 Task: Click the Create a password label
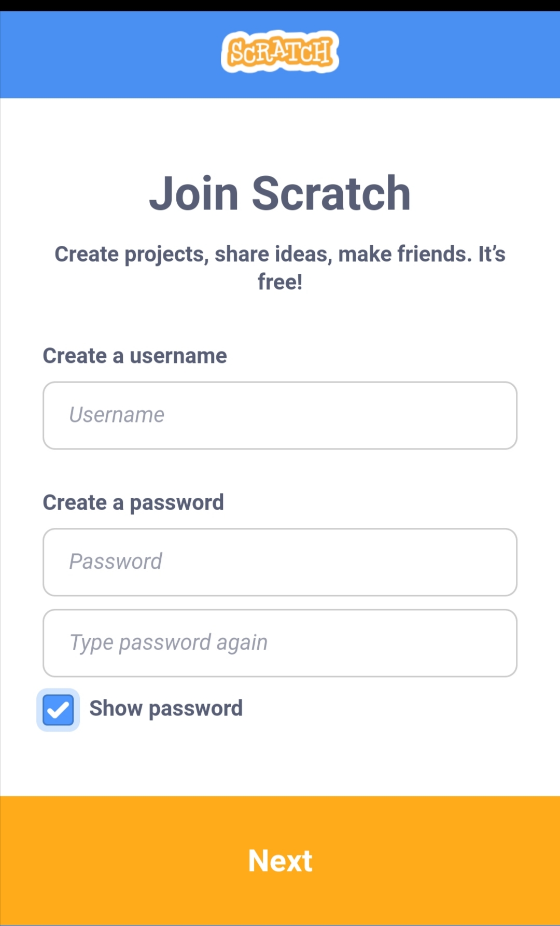click(133, 502)
